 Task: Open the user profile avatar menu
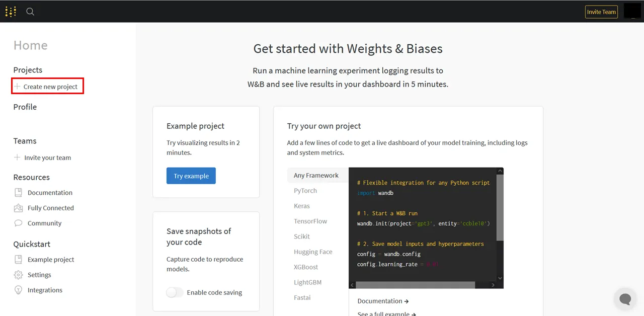click(632, 11)
